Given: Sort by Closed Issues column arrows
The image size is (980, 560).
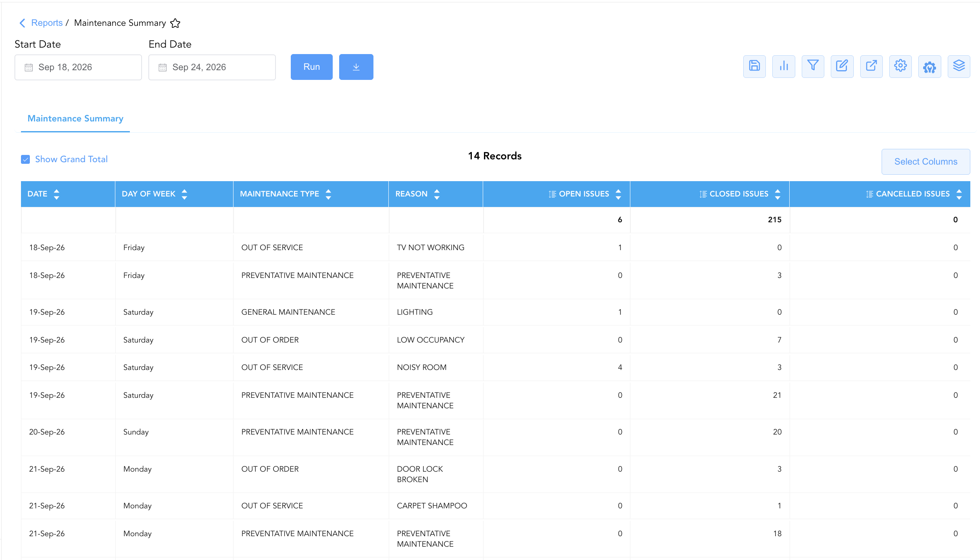Looking at the screenshot, I should click(778, 194).
